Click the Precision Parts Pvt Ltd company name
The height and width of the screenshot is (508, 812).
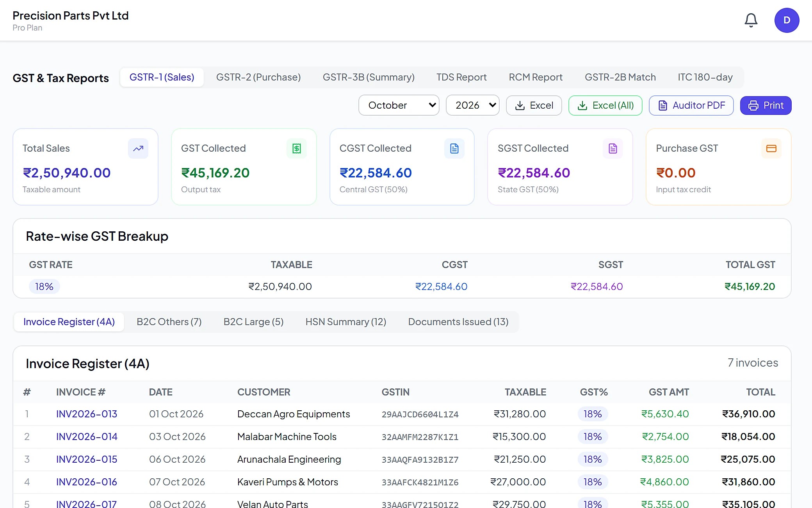71,16
